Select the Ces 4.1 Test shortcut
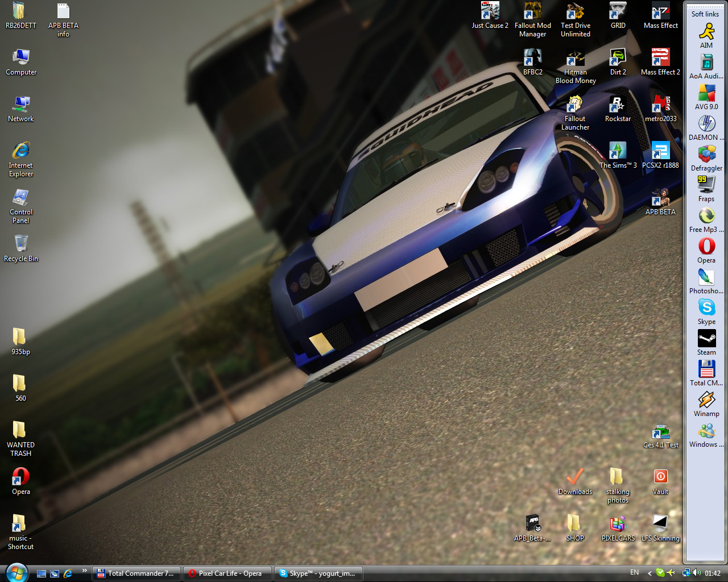 [660, 435]
